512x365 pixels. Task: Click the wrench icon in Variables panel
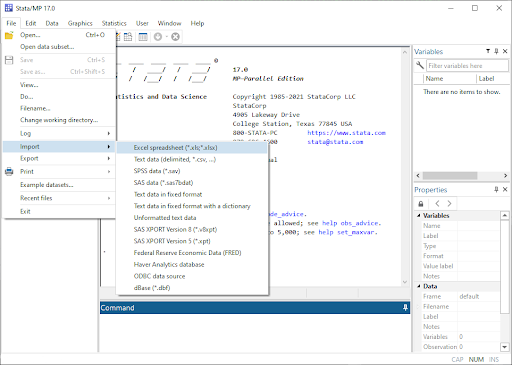tap(420, 65)
